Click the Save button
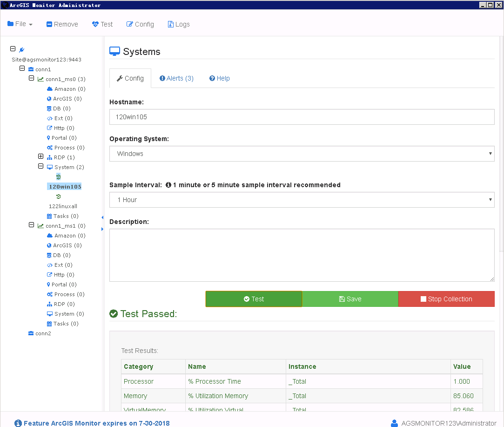Image resolution: width=504 pixels, height=427 pixels. pyautogui.click(x=350, y=299)
